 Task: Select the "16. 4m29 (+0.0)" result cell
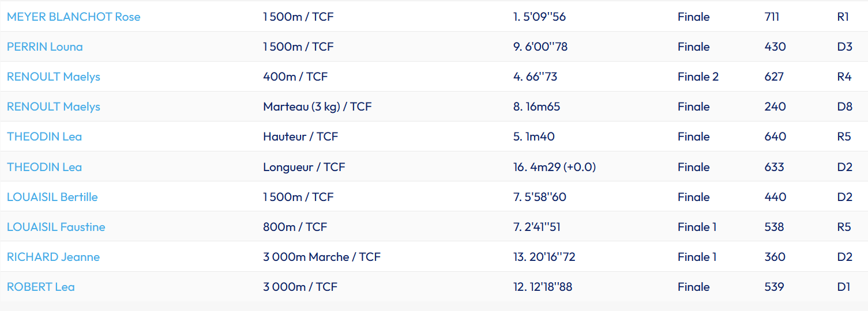click(554, 167)
